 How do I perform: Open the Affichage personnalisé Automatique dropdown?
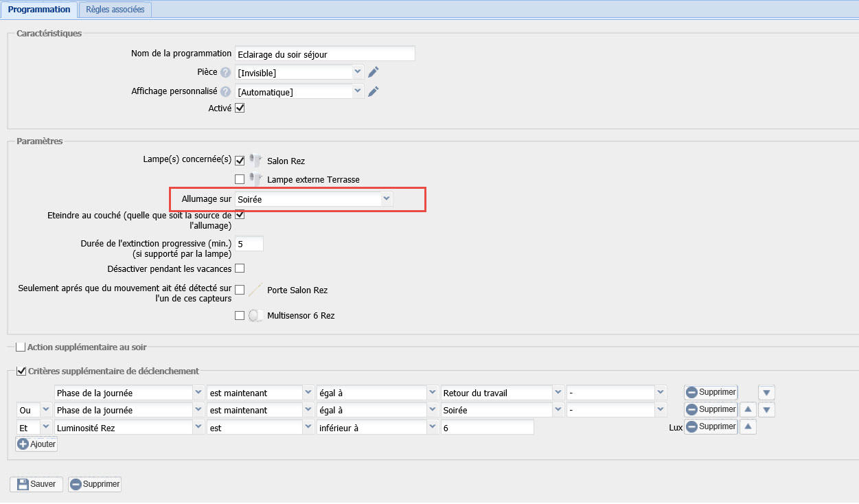coord(299,91)
